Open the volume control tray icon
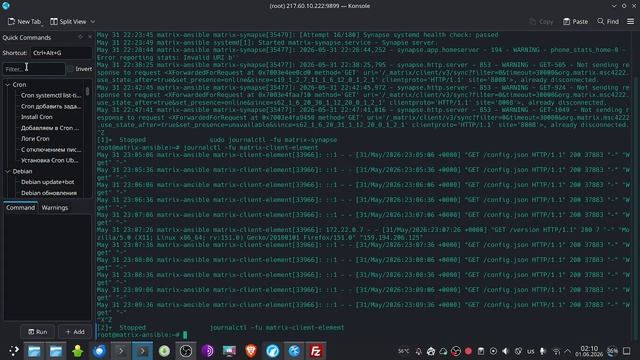Screen dimensions: 640x360 click(506, 351)
